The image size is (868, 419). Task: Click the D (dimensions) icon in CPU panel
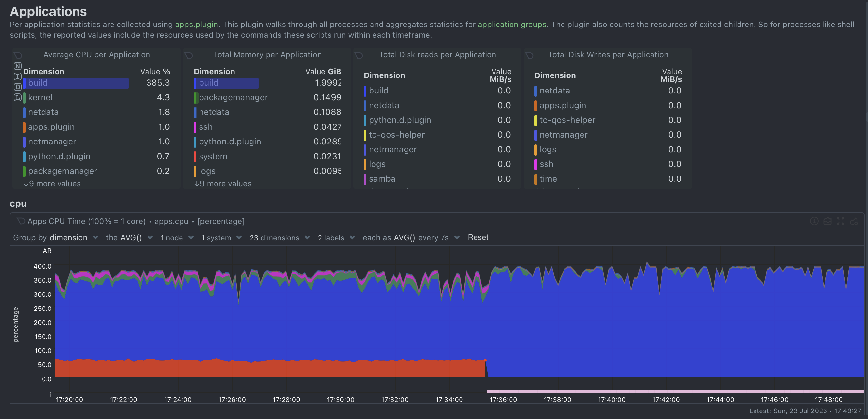coord(18,87)
